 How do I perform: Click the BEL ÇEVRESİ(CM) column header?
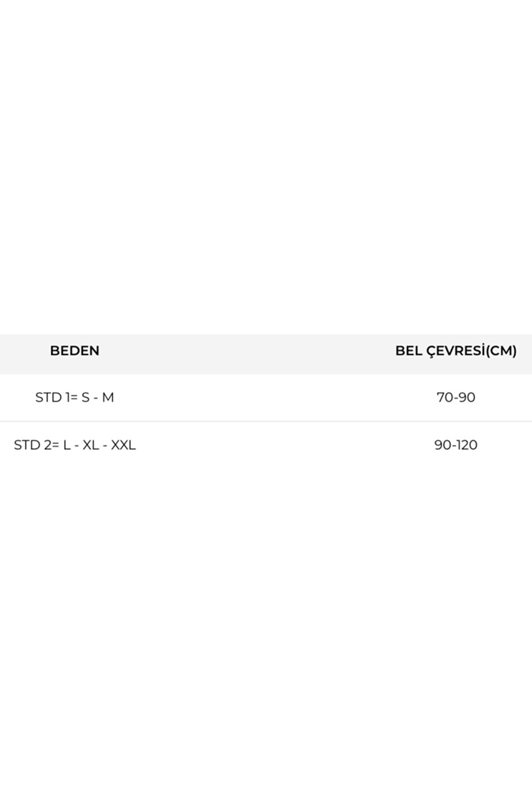coord(456,351)
